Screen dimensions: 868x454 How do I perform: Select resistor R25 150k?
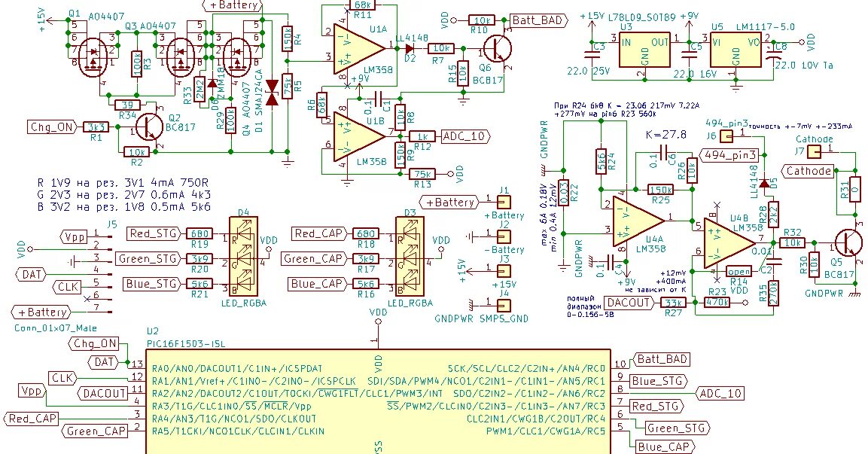[660, 190]
